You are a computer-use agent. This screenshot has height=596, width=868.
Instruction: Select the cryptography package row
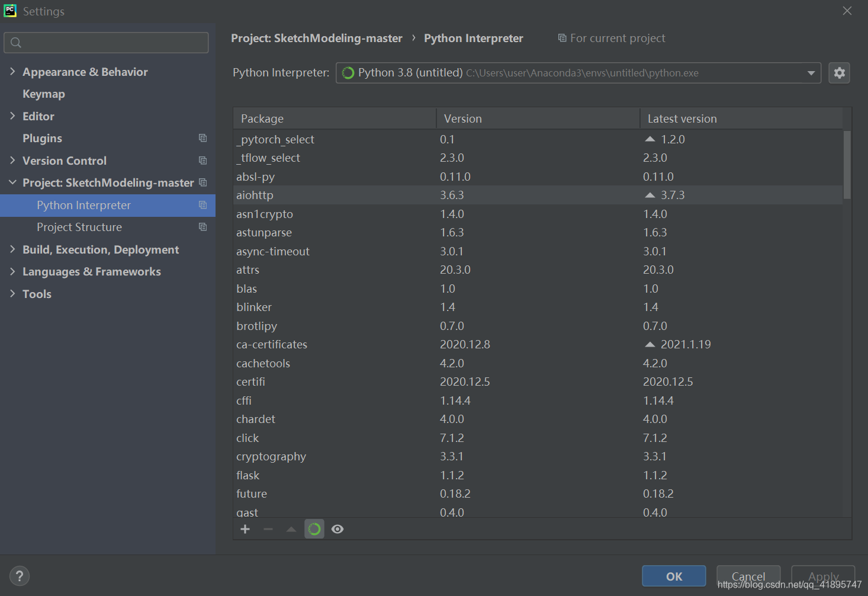tap(538, 456)
